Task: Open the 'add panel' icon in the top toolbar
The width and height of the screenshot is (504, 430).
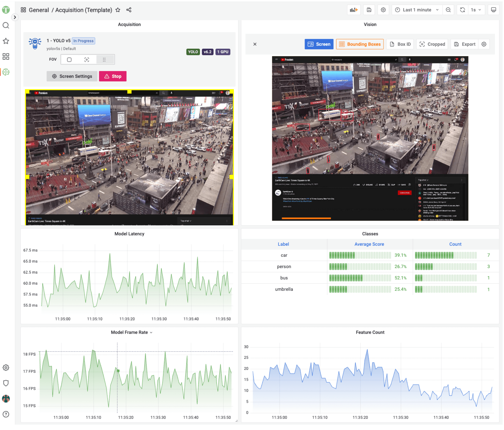Action: (x=354, y=10)
